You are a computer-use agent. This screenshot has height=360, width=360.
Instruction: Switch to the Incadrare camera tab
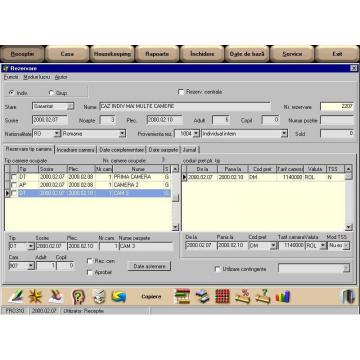[76, 150]
